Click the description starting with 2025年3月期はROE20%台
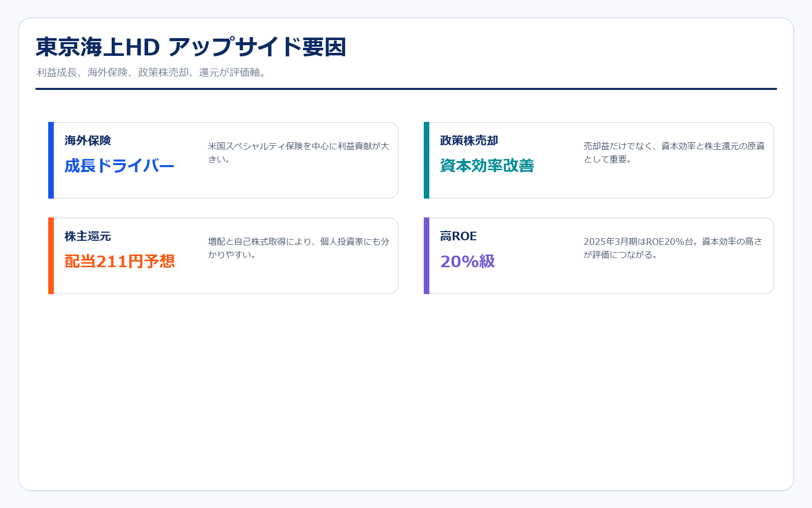Viewport: 812px width, 508px height. tap(673, 248)
